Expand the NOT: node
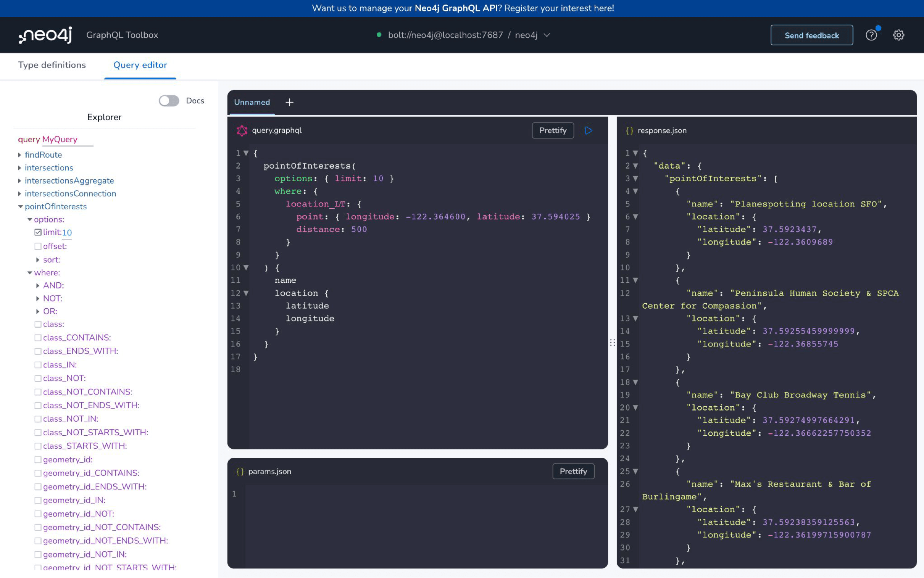The image size is (924, 578). pos(38,299)
